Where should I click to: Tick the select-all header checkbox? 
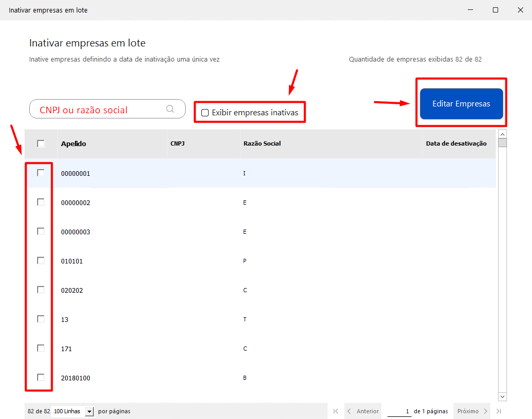pyautogui.click(x=41, y=143)
